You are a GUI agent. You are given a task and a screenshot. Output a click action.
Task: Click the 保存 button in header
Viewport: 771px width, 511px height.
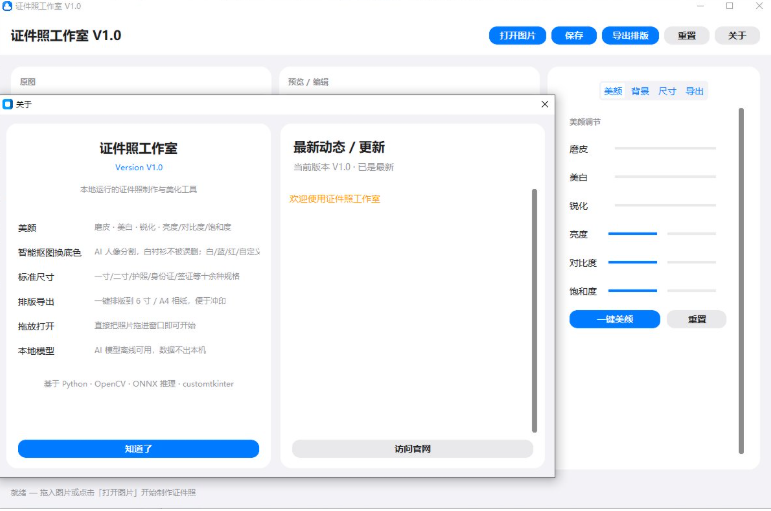pos(574,35)
